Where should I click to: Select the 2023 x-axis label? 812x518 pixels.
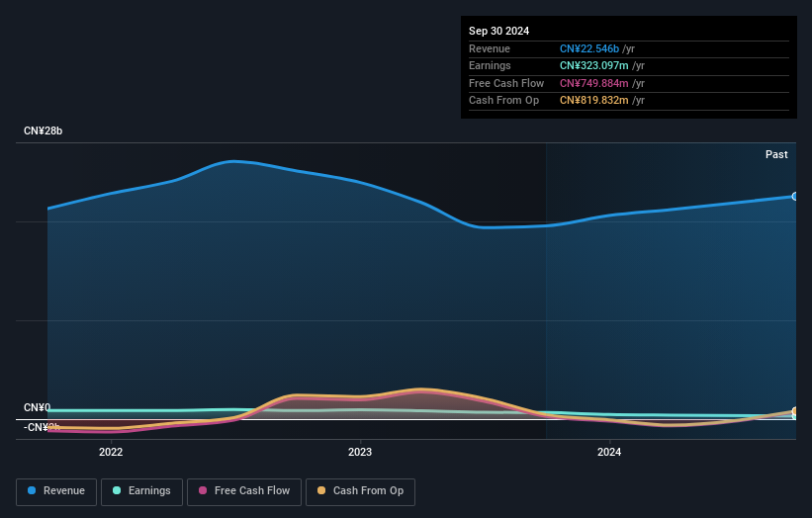tap(360, 453)
